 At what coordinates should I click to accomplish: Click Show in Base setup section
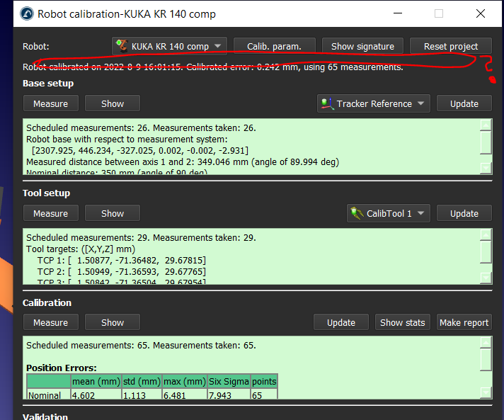(x=113, y=104)
